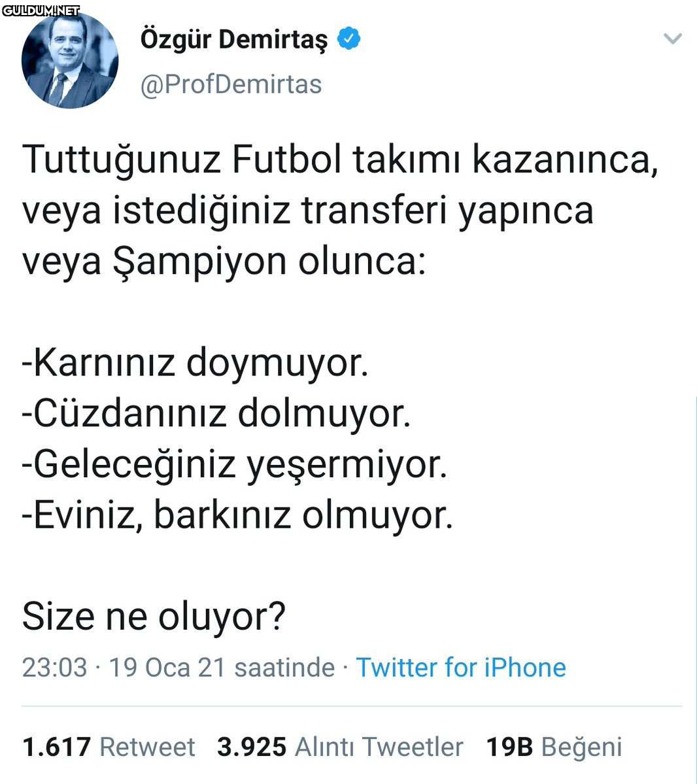The image size is (697, 784).
Task: Click the question "Size ne oluyor?"
Action: click(x=154, y=617)
